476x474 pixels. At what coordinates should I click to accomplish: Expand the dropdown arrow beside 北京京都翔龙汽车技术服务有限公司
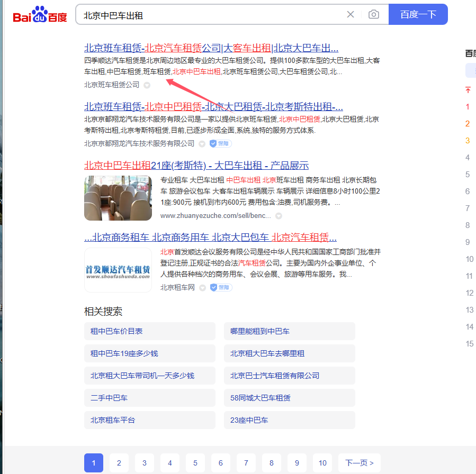(202, 144)
